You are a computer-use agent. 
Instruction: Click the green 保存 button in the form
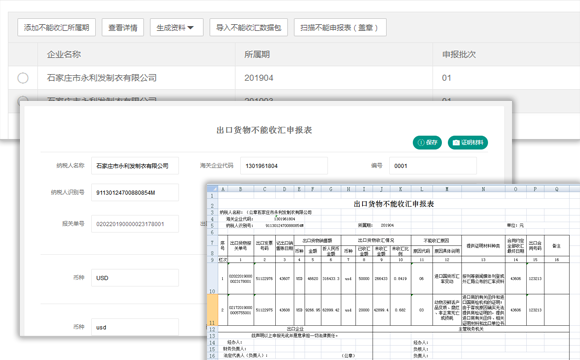427,142
